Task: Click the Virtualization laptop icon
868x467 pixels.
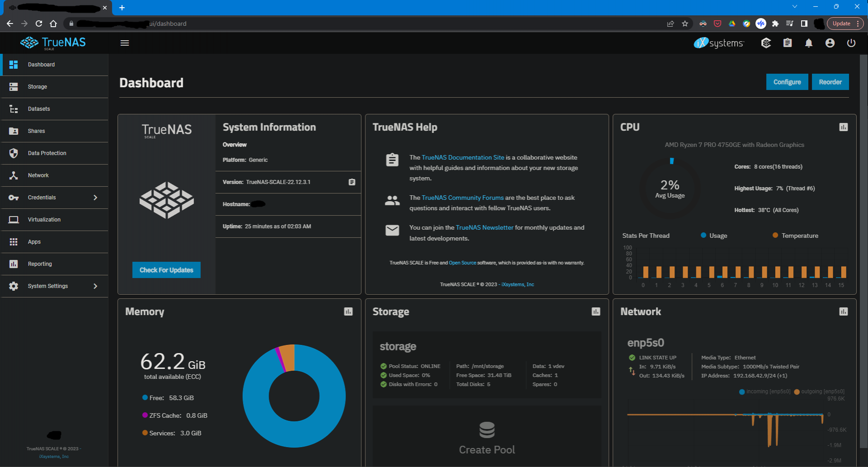Action: coord(14,220)
